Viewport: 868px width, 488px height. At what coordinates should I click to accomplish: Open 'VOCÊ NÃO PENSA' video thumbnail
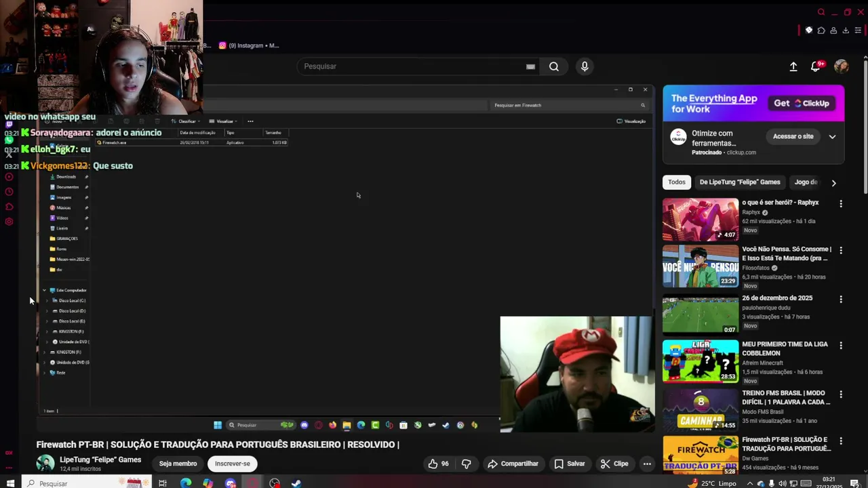coord(701,266)
